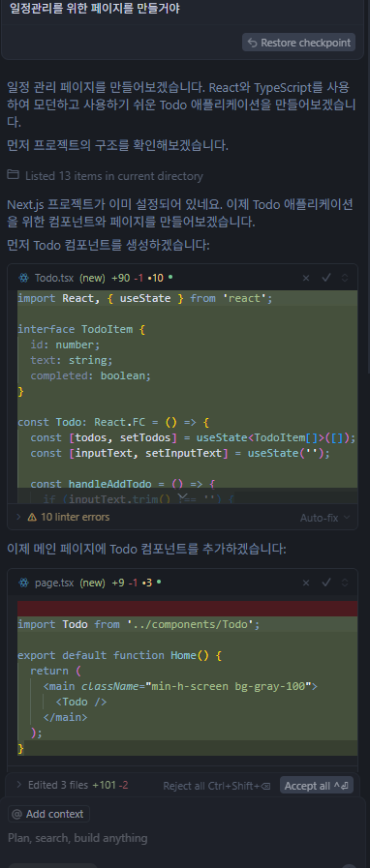Reject Todo.tsx changes with X icon
The width and height of the screenshot is (370, 868).
pyautogui.click(x=306, y=278)
